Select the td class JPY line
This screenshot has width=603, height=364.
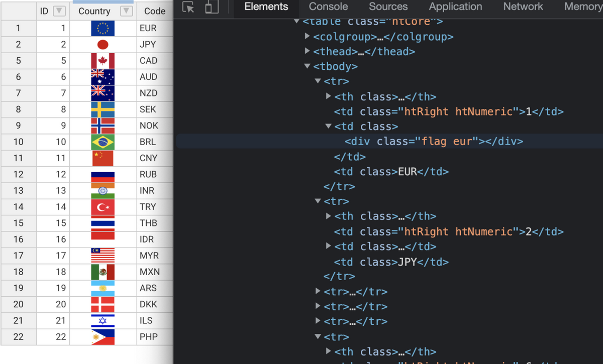(x=391, y=262)
